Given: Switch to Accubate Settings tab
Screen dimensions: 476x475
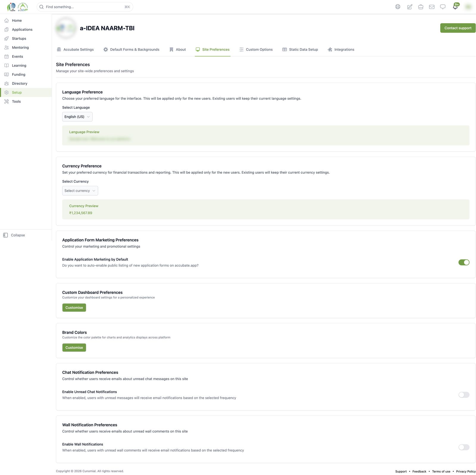Looking at the screenshot, I should tap(75, 50).
